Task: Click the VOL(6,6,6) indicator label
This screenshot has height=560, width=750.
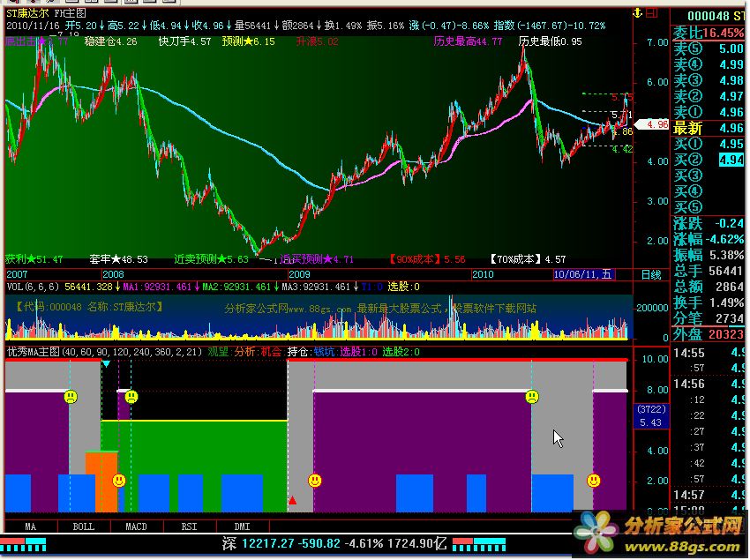Action: click(x=33, y=287)
